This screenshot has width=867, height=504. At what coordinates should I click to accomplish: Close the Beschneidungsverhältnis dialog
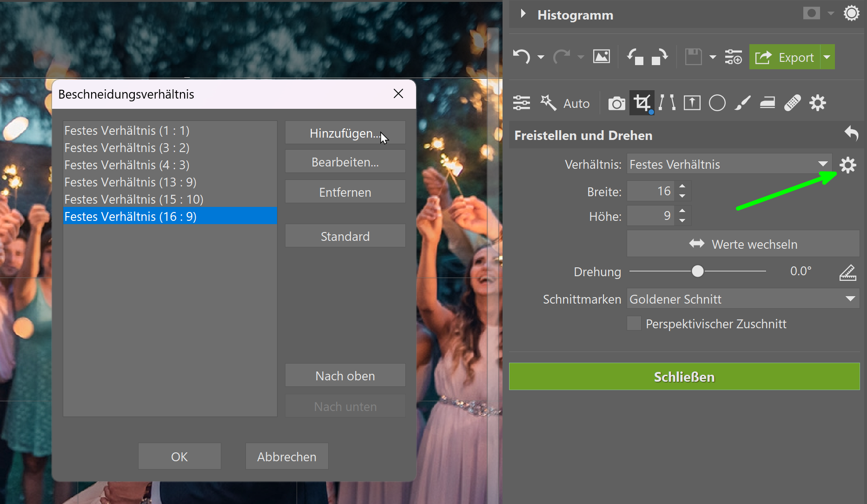tap(398, 93)
